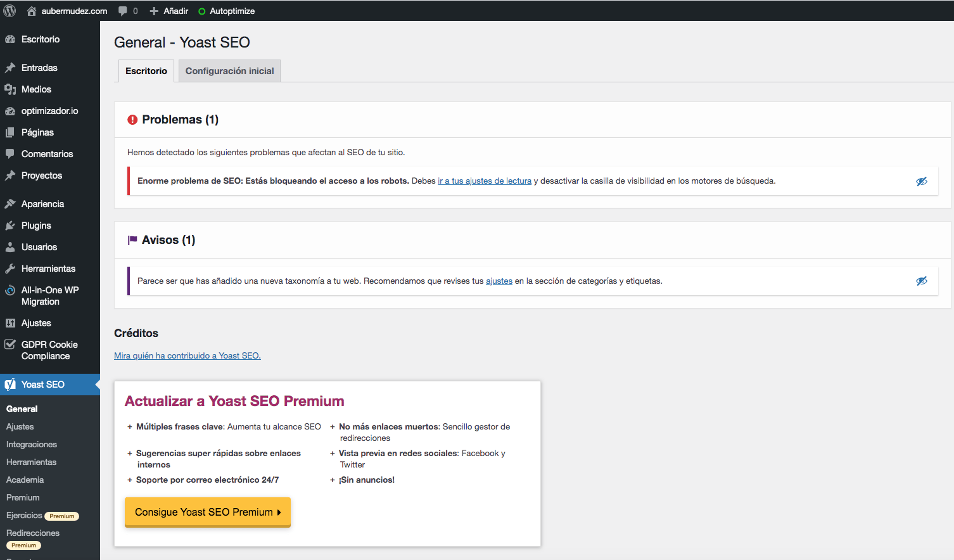Hide the new taxonomy notice
This screenshot has height=560, width=954.
922,281
